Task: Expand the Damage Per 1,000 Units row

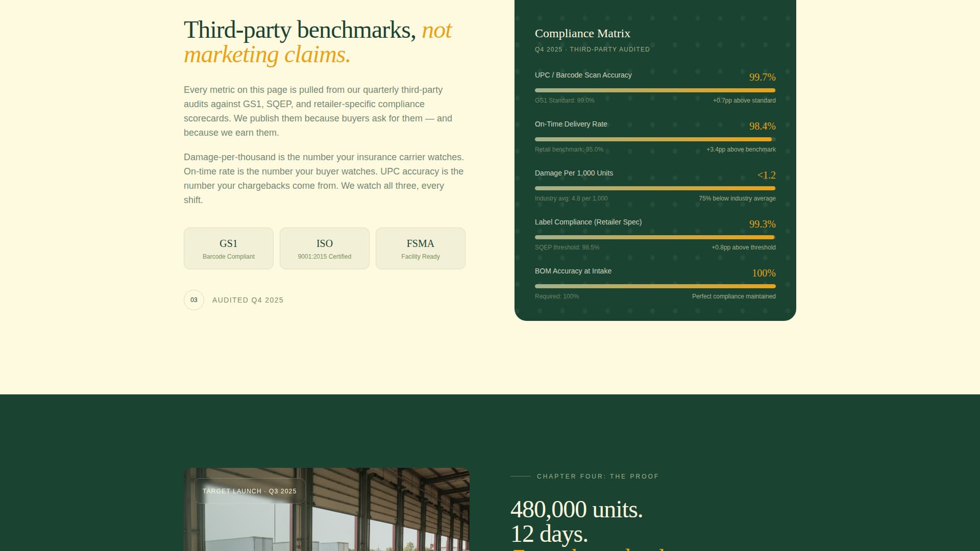Action: [573, 173]
